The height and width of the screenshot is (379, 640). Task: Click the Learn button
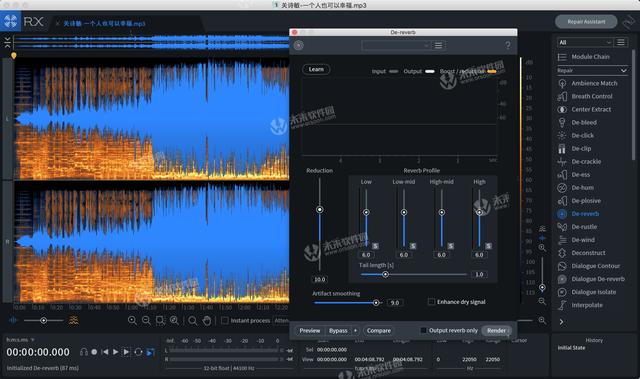[316, 69]
